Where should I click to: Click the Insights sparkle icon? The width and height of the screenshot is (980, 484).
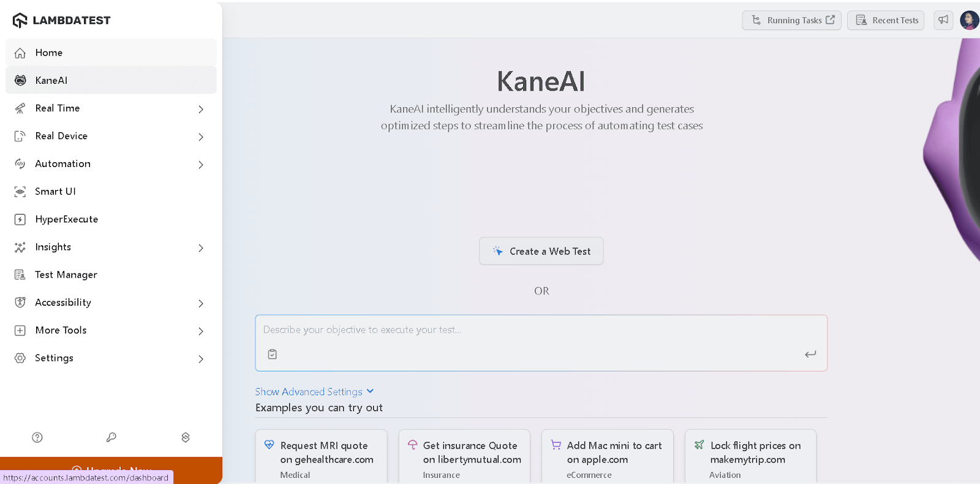click(20, 247)
